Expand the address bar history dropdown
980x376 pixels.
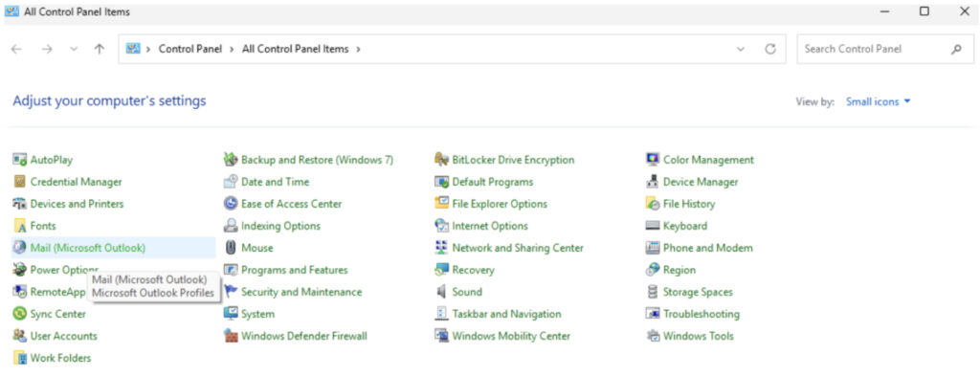click(741, 50)
